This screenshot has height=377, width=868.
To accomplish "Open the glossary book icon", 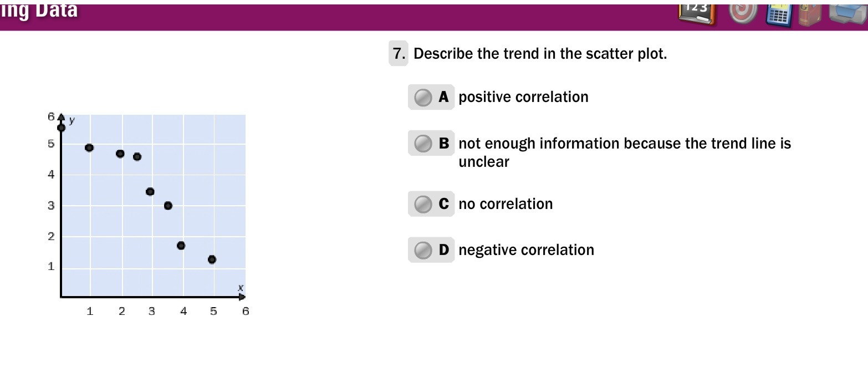I will click(809, 14).
